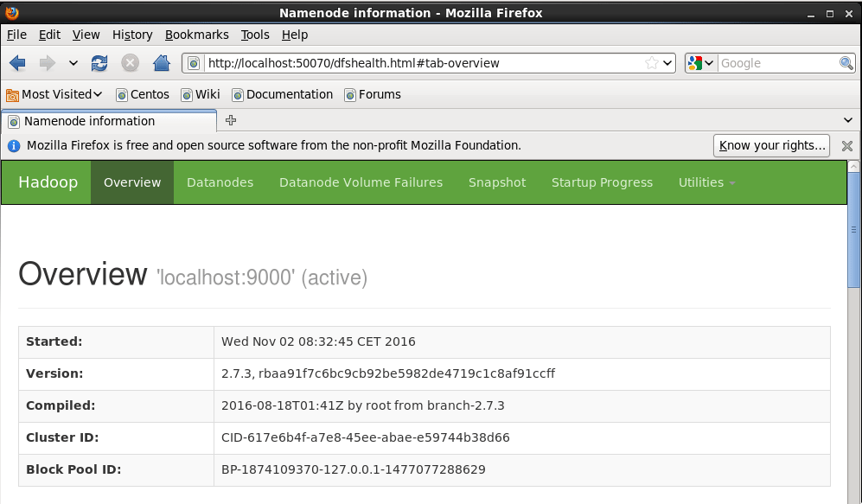Open a new tab with the plus icon
This screenshot has width=862, height=504.
pyautogui.click(x=230, y=120)
